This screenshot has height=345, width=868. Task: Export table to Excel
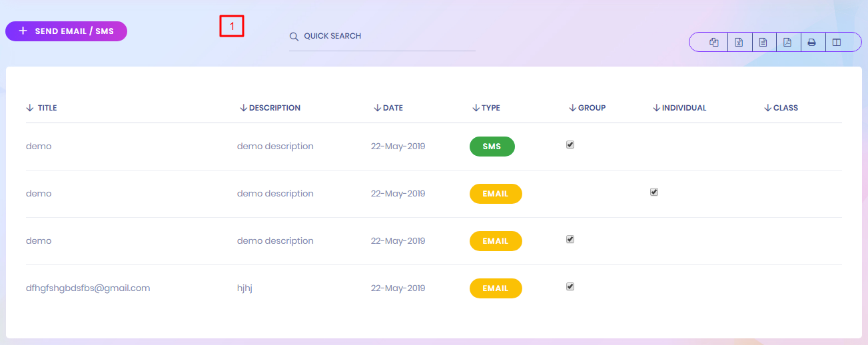739,43
